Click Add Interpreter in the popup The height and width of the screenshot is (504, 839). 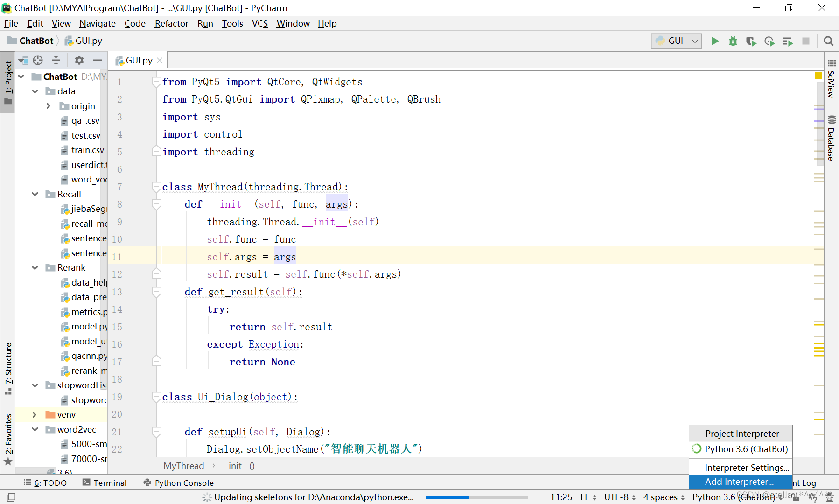(740, 482)
